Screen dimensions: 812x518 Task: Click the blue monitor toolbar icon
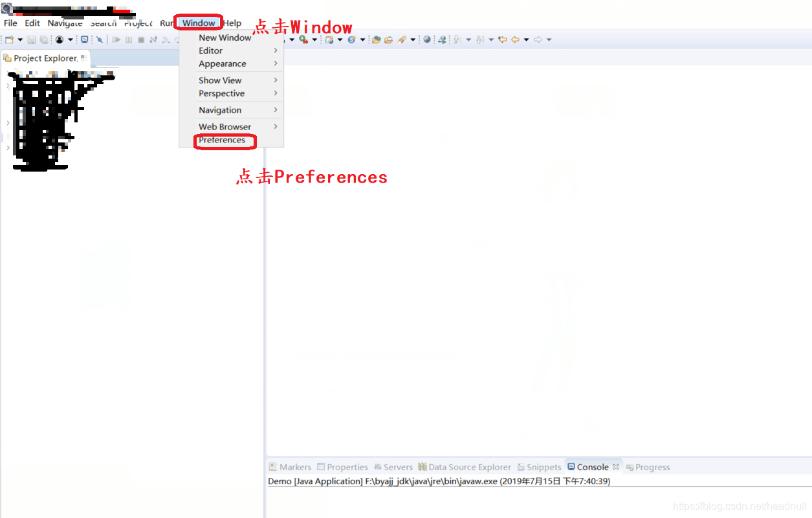(84, 39)
